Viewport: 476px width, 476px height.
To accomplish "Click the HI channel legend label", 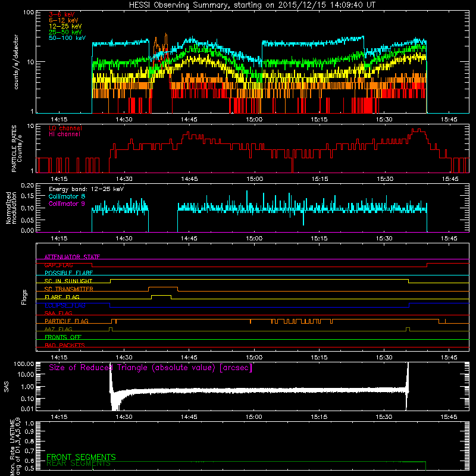I will click(x=64, y=134).
